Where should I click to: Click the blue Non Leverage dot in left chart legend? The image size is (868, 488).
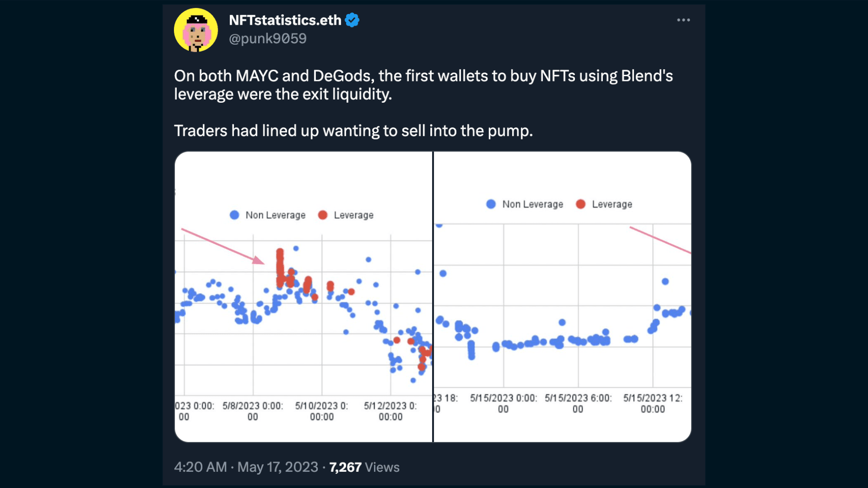coord(234,215)
